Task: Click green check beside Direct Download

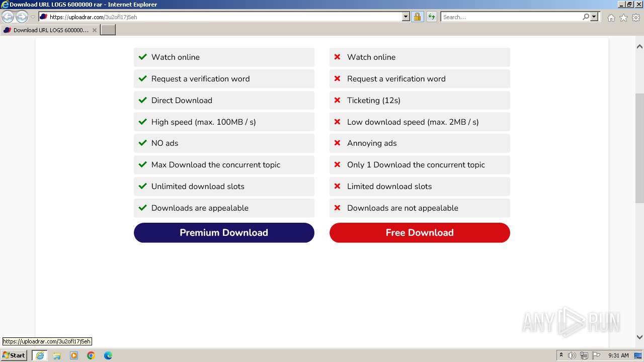Action: [142, 100]
